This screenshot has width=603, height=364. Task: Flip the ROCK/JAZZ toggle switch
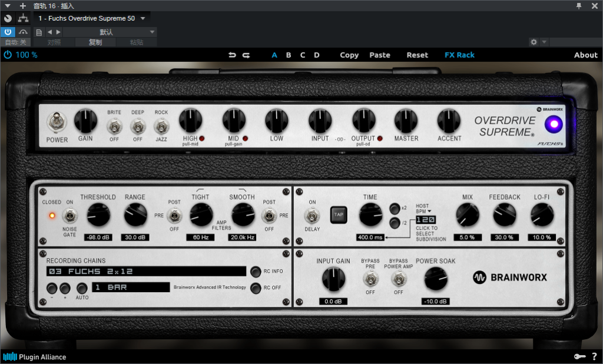(161, 126)
